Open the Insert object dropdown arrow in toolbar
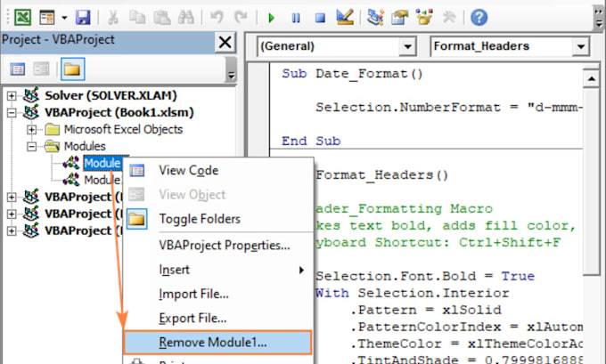 tap(64, 18)
